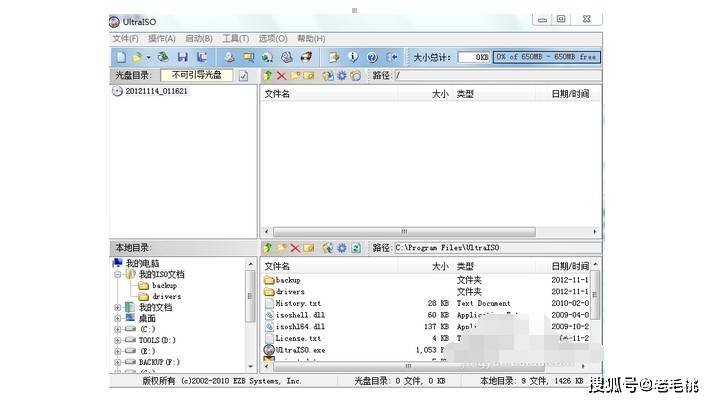This screenshot has height=402, width=713.
Task: Click the capacity bar showing 0% of 650MB
Action: coord(547,57)
